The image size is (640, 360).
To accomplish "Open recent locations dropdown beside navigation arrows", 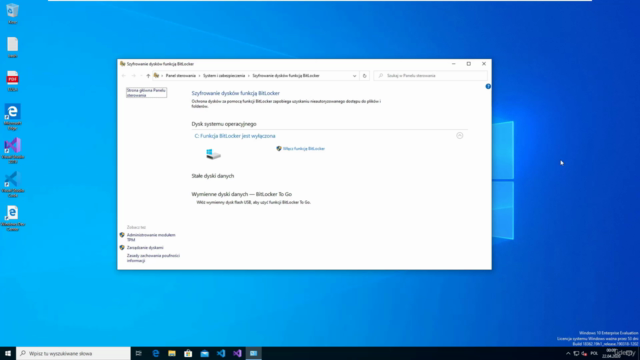I will coord(141,76).
